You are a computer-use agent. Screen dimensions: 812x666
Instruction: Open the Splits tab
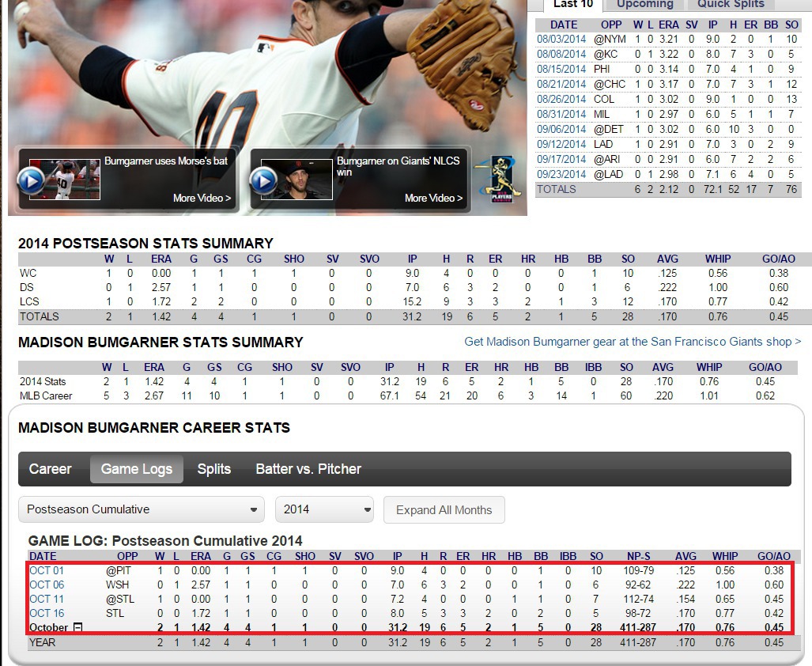[x=214, y=469]
